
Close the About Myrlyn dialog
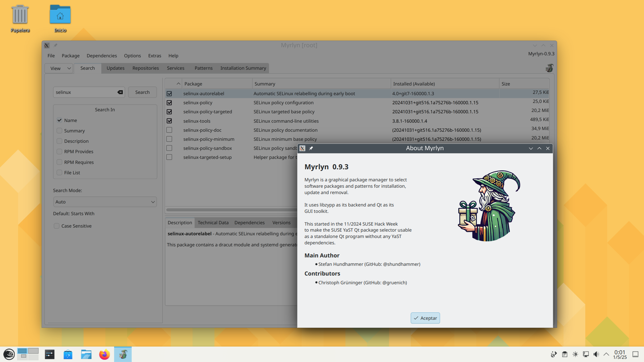tap(548, 148)
